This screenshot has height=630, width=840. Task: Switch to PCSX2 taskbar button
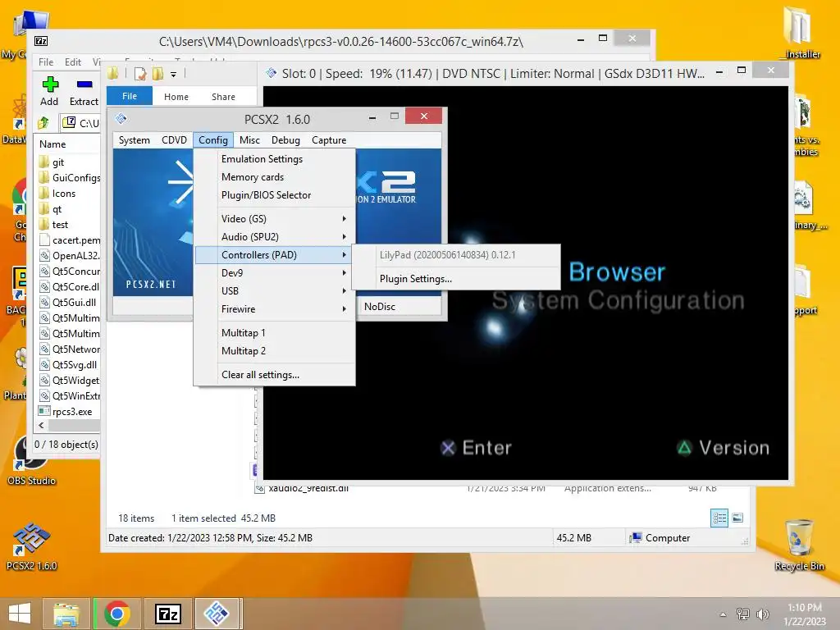[217, 614]
